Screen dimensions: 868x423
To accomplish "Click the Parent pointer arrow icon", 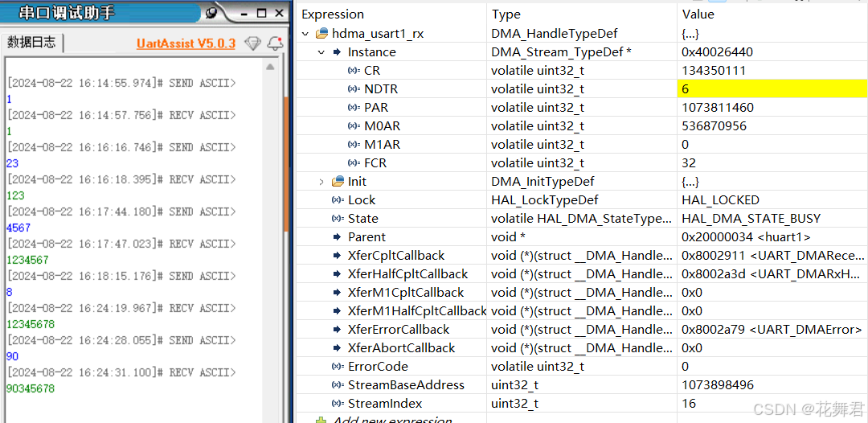I will tap(337, 237).
